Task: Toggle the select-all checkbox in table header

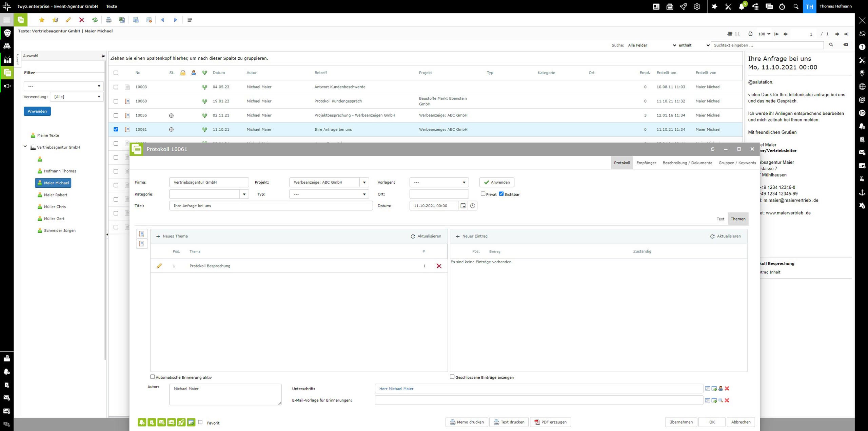Action: point(116,73)
